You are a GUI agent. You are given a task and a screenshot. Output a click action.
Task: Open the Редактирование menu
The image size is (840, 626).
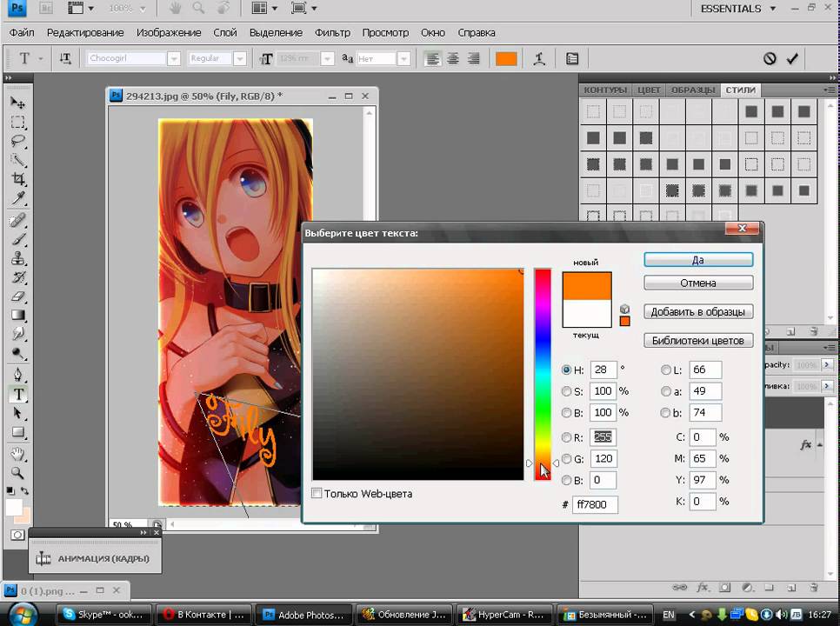click(85, 33)
